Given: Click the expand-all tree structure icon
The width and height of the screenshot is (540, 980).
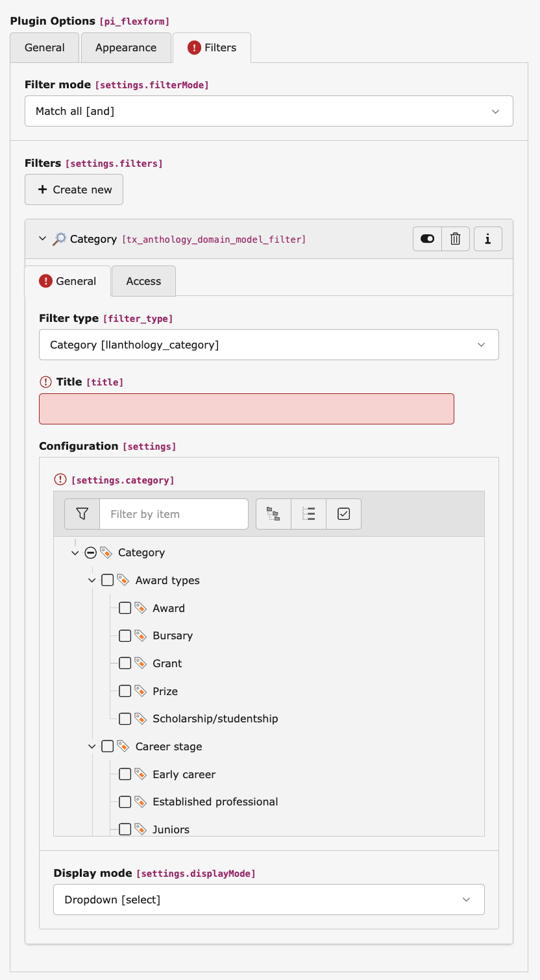Looking at the screenshot, I should (273, 513).
